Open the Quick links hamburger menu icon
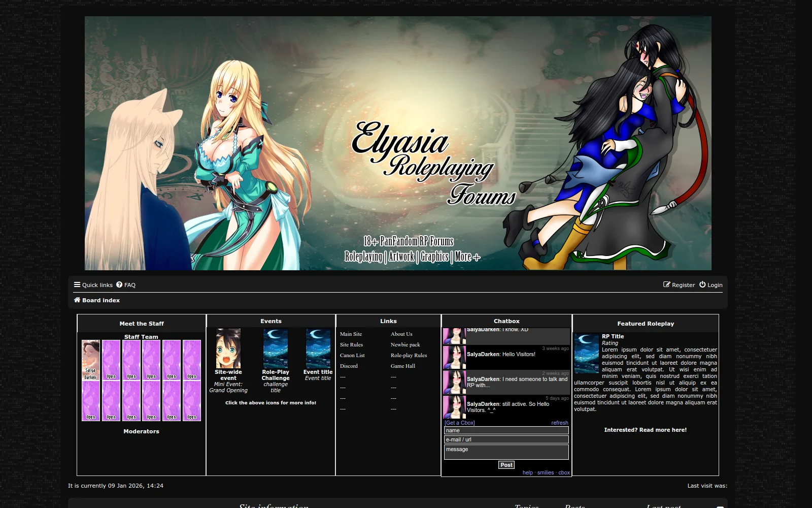 tap(77, 285)
